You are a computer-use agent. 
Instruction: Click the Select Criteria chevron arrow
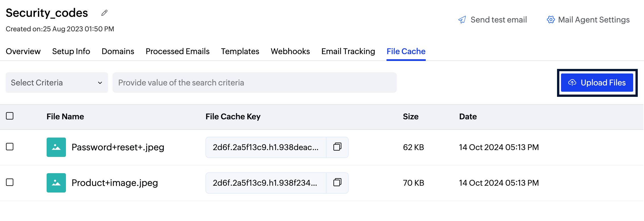100,83
